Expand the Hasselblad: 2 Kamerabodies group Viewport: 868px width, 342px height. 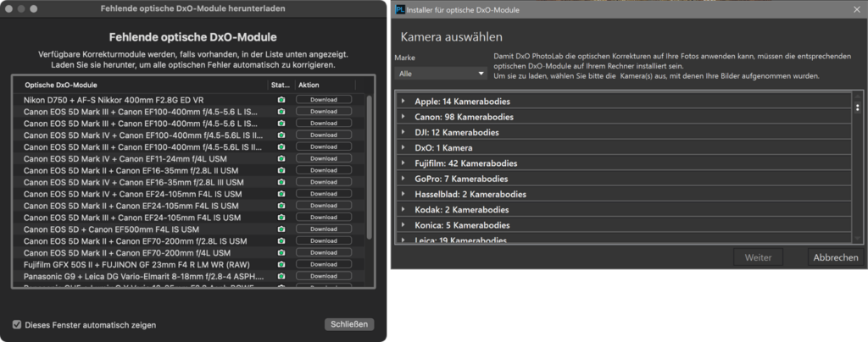tap(403, 194)
